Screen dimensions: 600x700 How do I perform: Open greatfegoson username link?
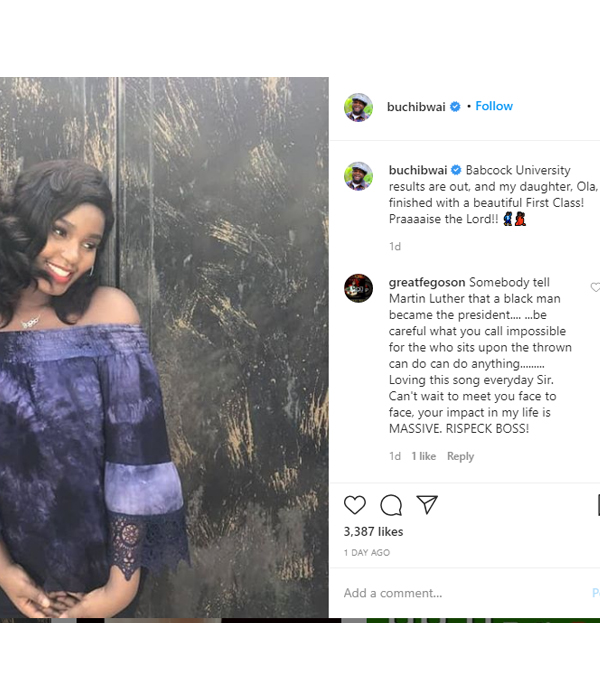(427, 283)
